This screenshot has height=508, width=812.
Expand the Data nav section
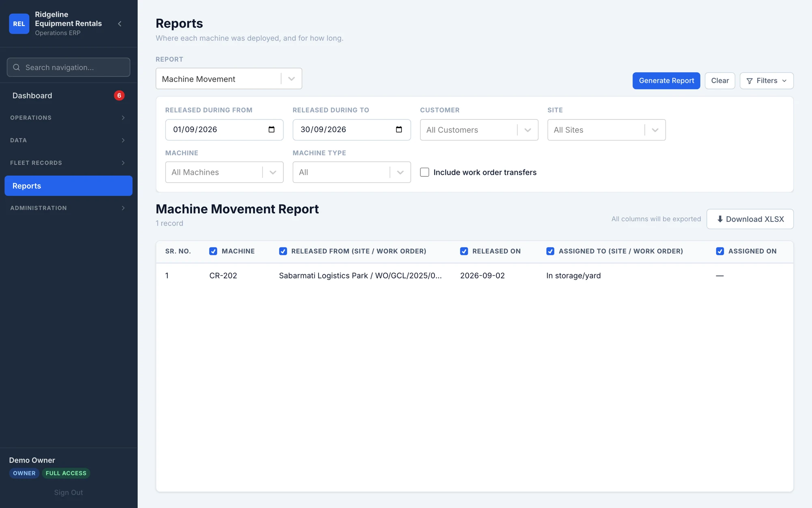click(68, 140)
